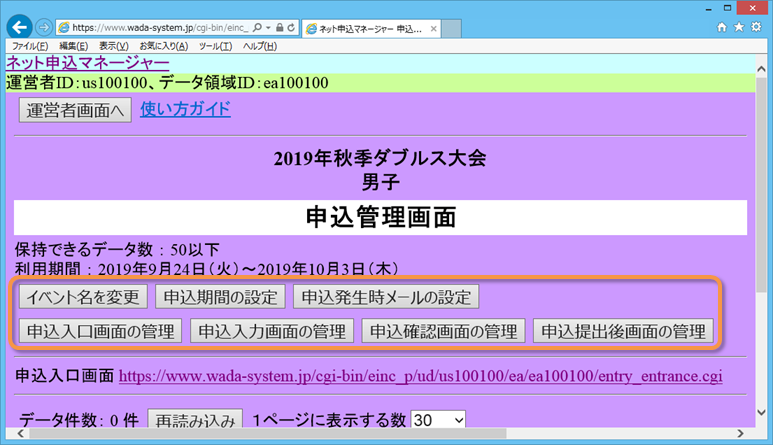Click the vertical scrollbar down arrow
773x445 pixels.
(761, 412)
